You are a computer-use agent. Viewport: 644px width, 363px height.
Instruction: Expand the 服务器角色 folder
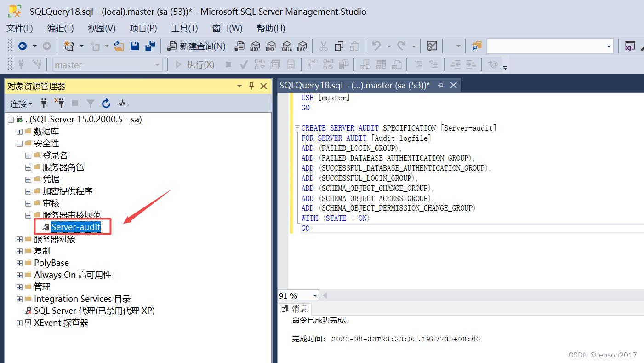28,167
